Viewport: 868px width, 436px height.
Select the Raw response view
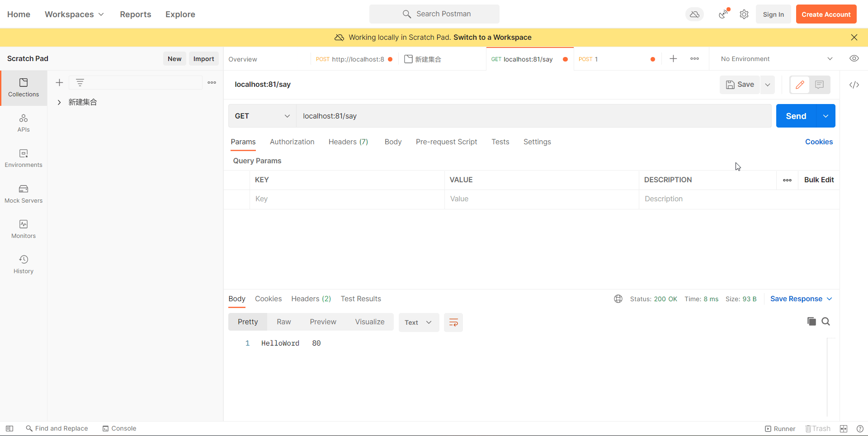(x=284, y=322)
